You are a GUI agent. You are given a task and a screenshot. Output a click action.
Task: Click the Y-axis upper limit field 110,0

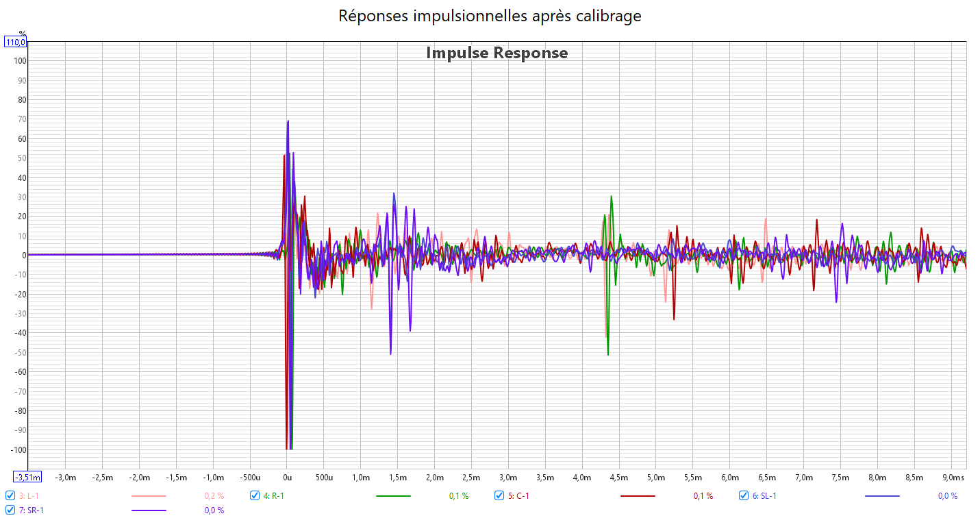coord(16,42)
